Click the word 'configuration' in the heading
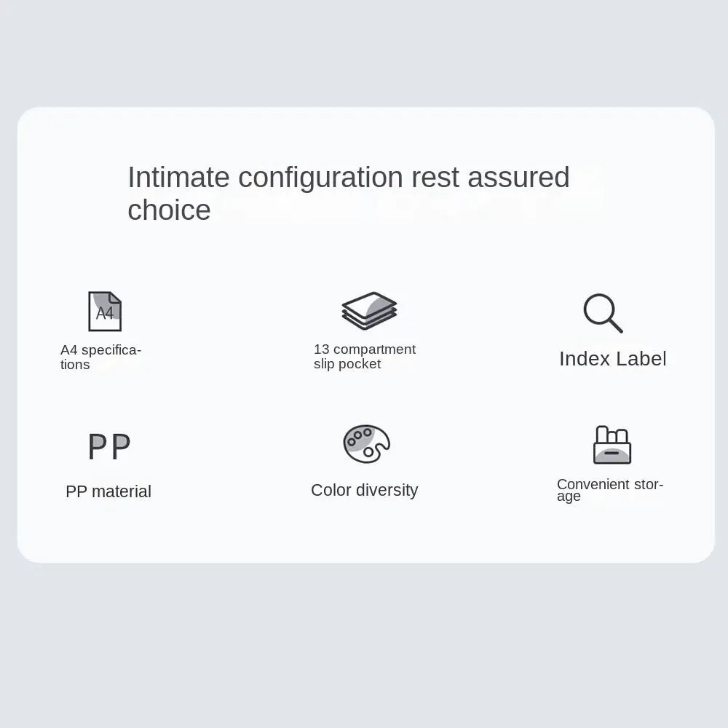Screen dimensions: 728x728 320,178
